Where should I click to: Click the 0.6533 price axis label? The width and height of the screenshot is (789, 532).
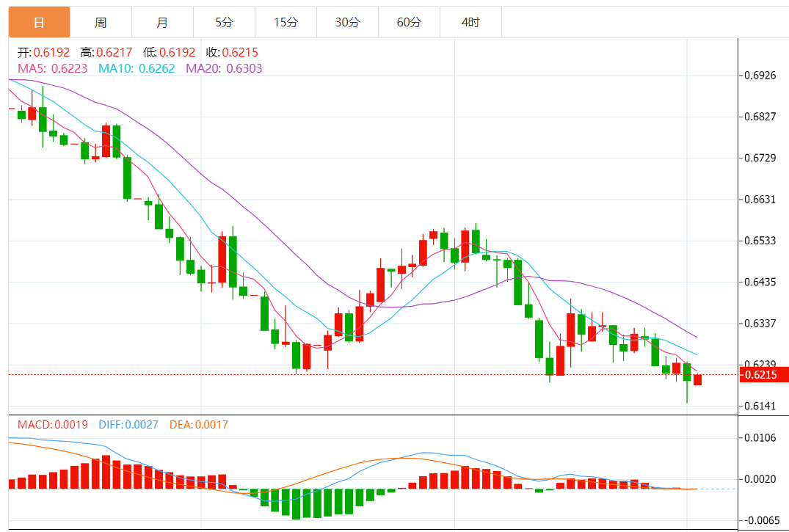[760, 241]
